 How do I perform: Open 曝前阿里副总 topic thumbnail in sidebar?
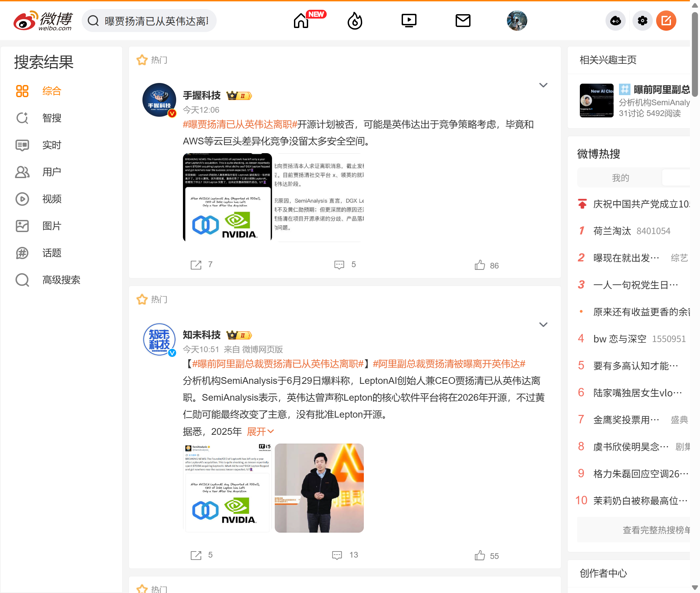point(596,101)
